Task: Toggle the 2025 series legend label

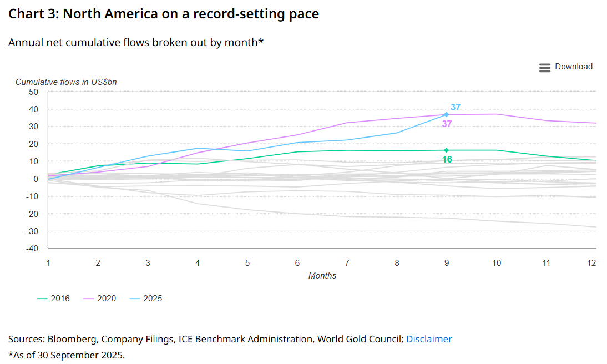Action: pos(153,299)
